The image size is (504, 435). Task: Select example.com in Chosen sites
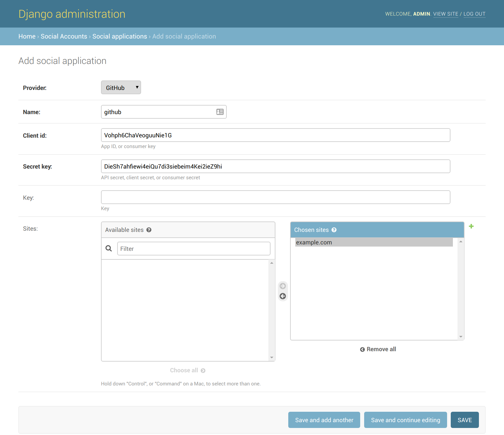pyautogui.click(x=374, y=242)
